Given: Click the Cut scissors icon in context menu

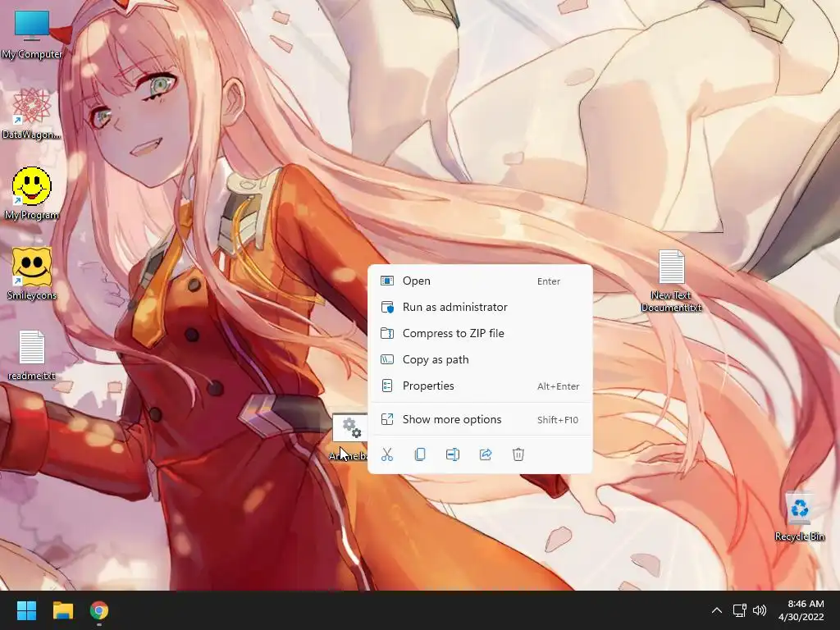Looking at the screenshot, I should [x=387, y=454].
